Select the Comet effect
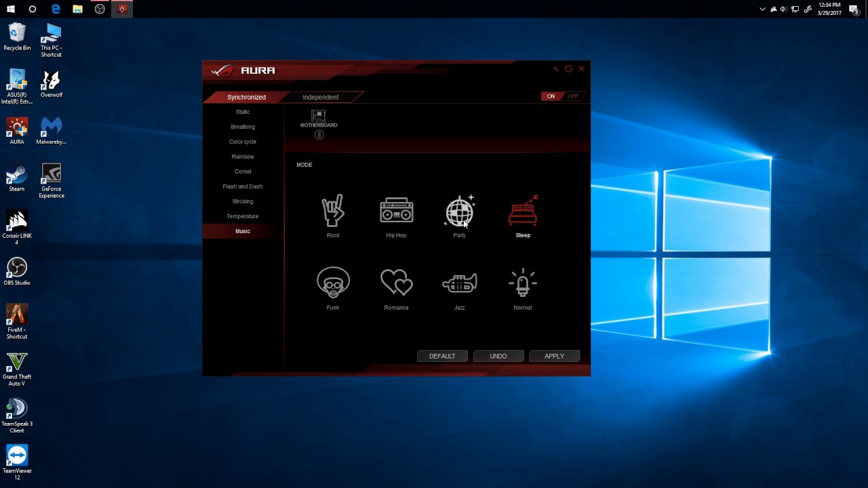This screenshot has height=488, width=868. point(243,171)
